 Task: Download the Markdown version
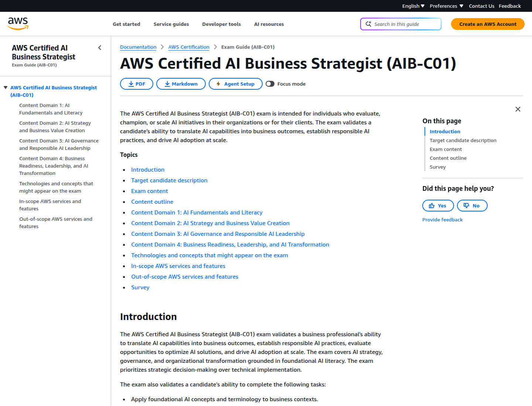(x=181, y=84)
